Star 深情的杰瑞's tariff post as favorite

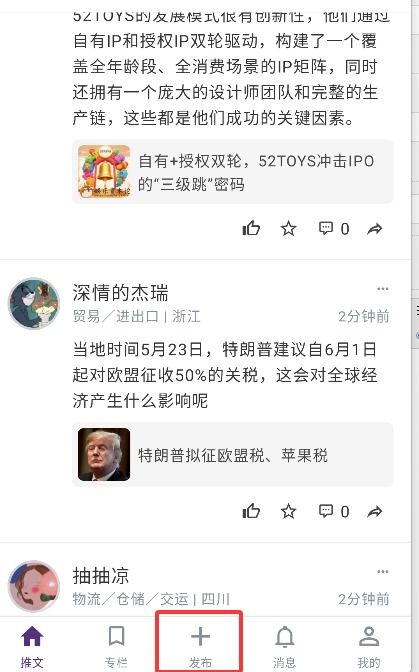pyautogui.click(x=288, y=511)
